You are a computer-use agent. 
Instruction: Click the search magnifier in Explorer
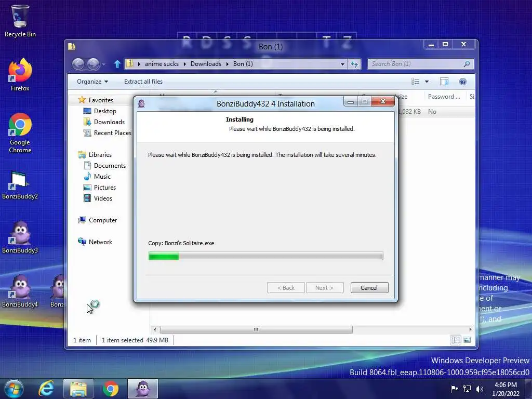pyautogui.click(x=467, y=64)
